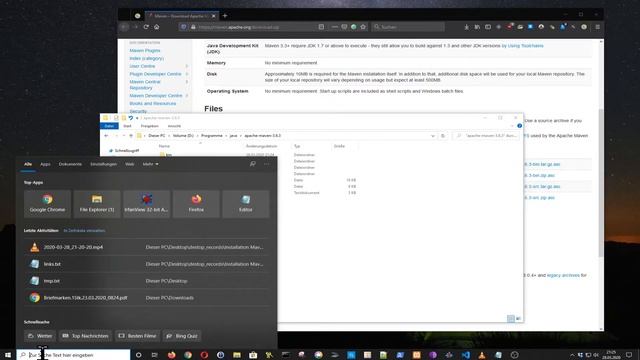Select the Alle search filter tab
The image size is (640, 360).
click(28, 164)
